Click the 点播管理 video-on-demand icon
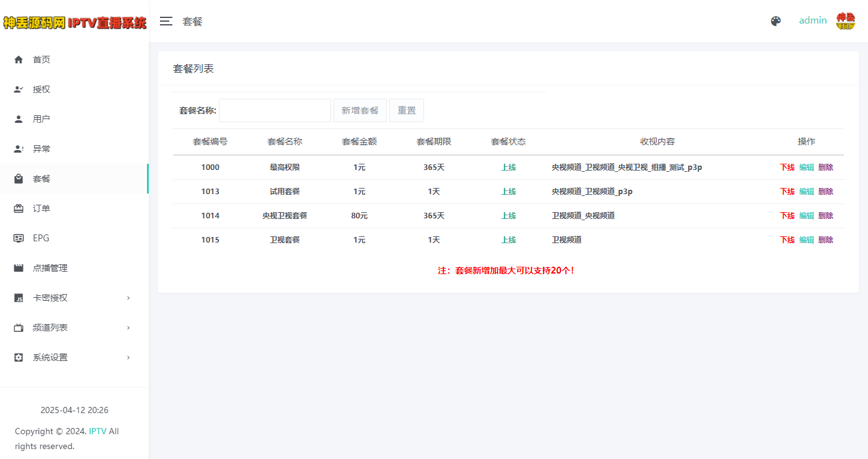The width and height of the screenshot is (868, 459). (x=17, y=267)
